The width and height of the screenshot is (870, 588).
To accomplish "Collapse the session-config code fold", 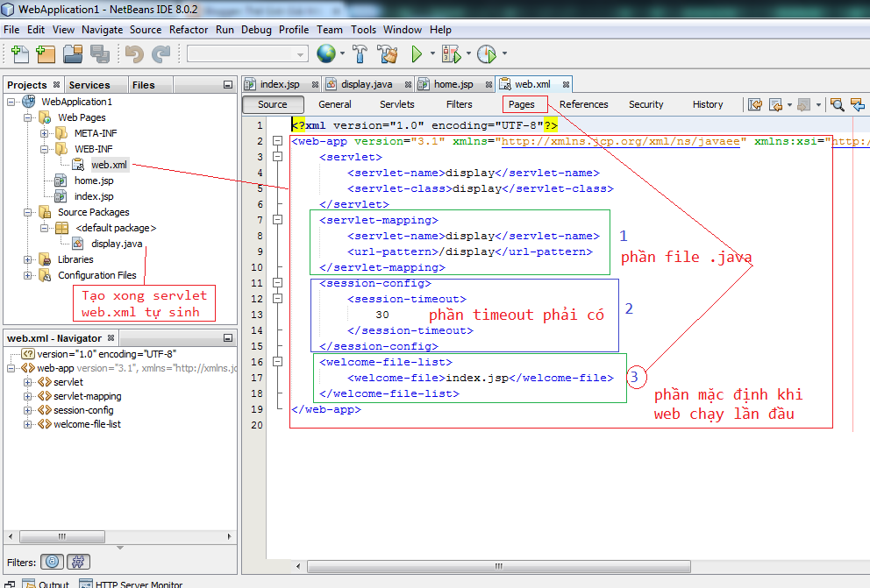I will coord(276,284).
